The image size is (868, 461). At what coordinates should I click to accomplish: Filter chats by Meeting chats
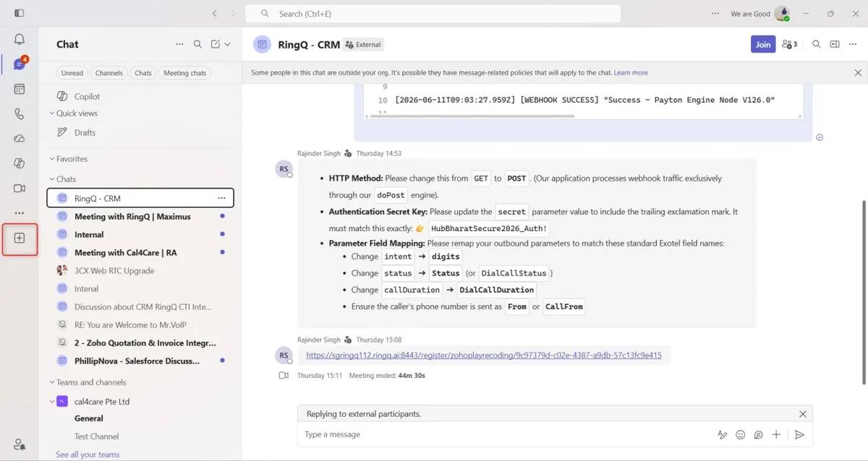click(185, 73)
